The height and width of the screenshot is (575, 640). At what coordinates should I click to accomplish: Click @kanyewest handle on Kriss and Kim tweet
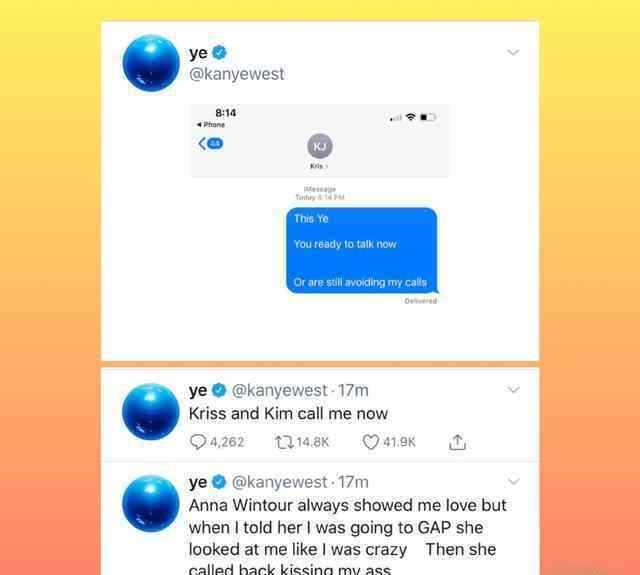(x=280, y=391)
